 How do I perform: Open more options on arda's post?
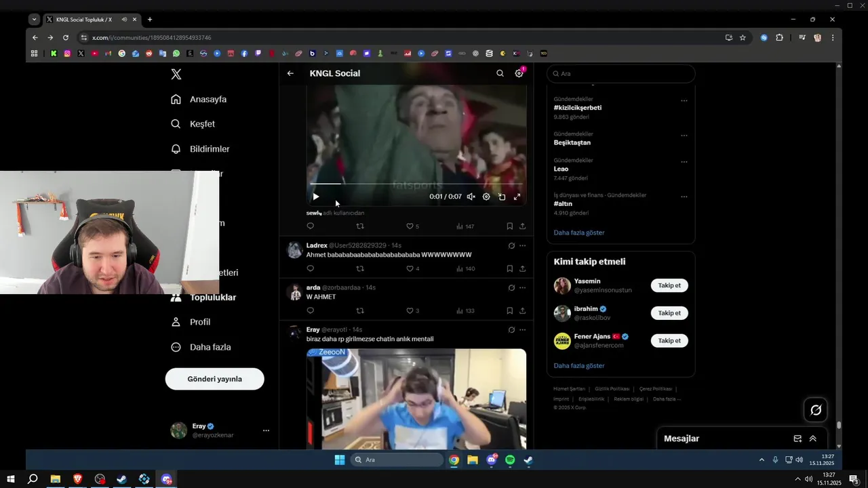pos(522,287)
